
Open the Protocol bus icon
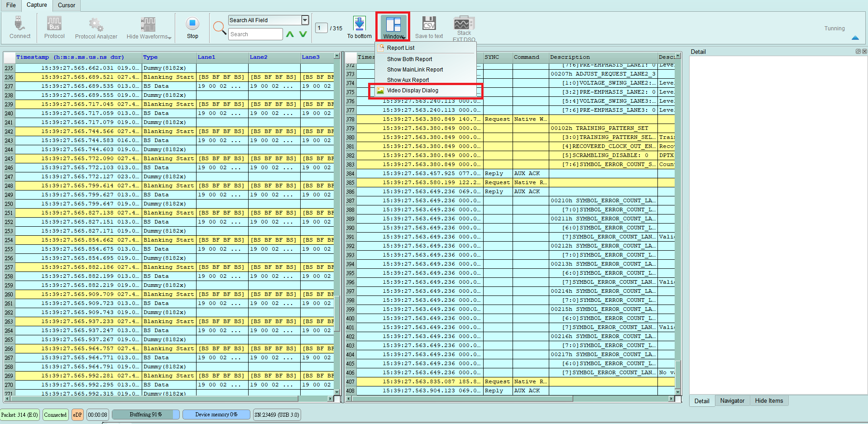[54, 27]
